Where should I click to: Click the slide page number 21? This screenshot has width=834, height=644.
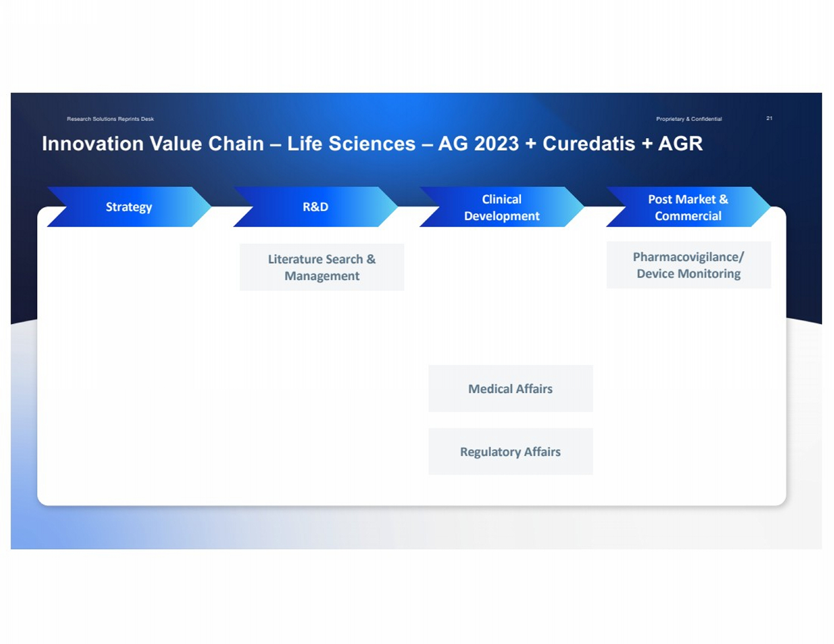point(770,118)
